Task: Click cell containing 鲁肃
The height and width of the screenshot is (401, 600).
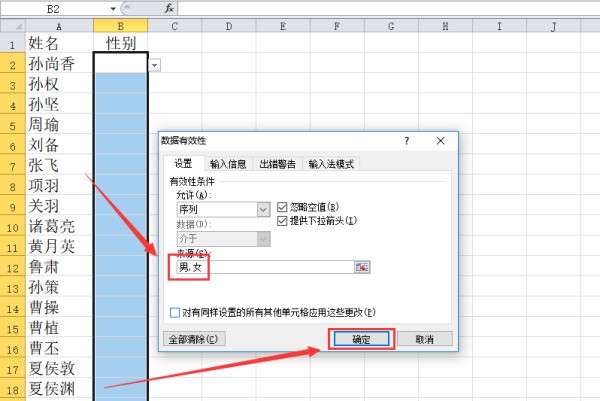Action: point(59,267)
